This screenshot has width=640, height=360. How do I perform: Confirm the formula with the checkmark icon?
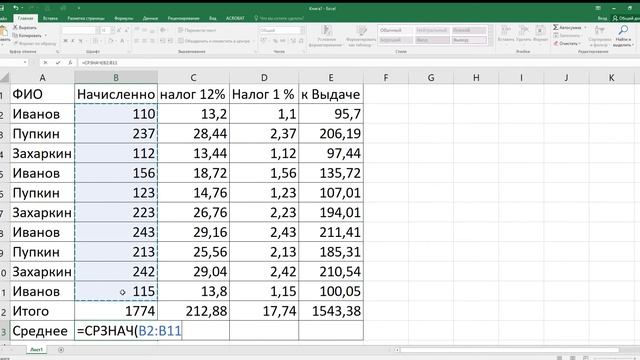pos(58,62)
